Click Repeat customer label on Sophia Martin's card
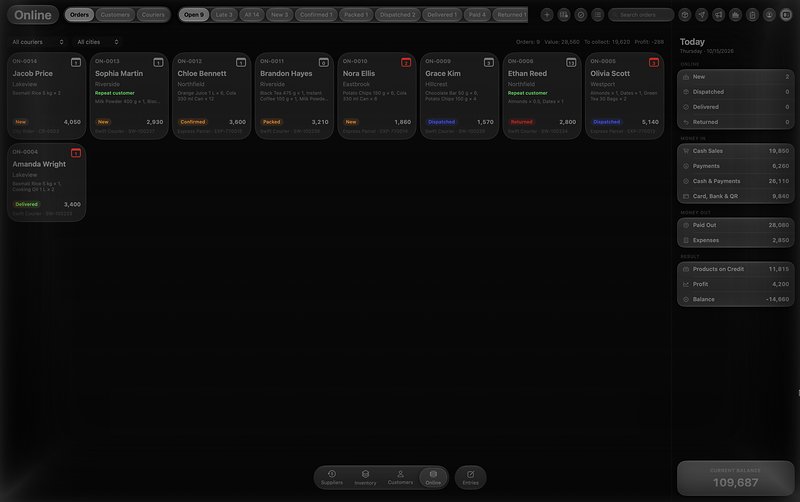The height and width of the screenshot is (502, 800). click(x=115, y=93)
